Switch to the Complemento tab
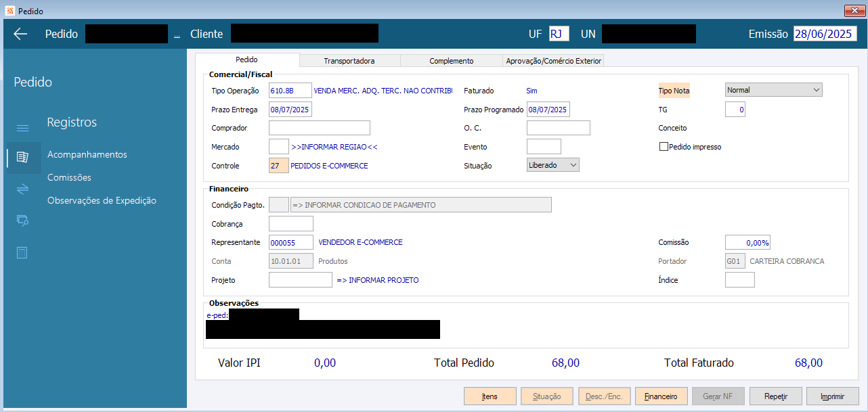Viewport: 868px width, 412px height. pos(452,61)
